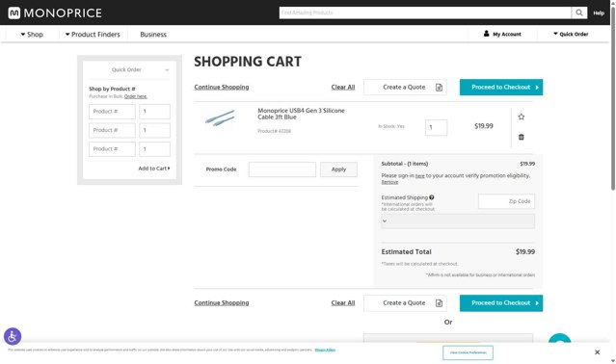Open the cookie Privacy Policy link
Screen dimensions: 616x364
(x=325, y=350)
